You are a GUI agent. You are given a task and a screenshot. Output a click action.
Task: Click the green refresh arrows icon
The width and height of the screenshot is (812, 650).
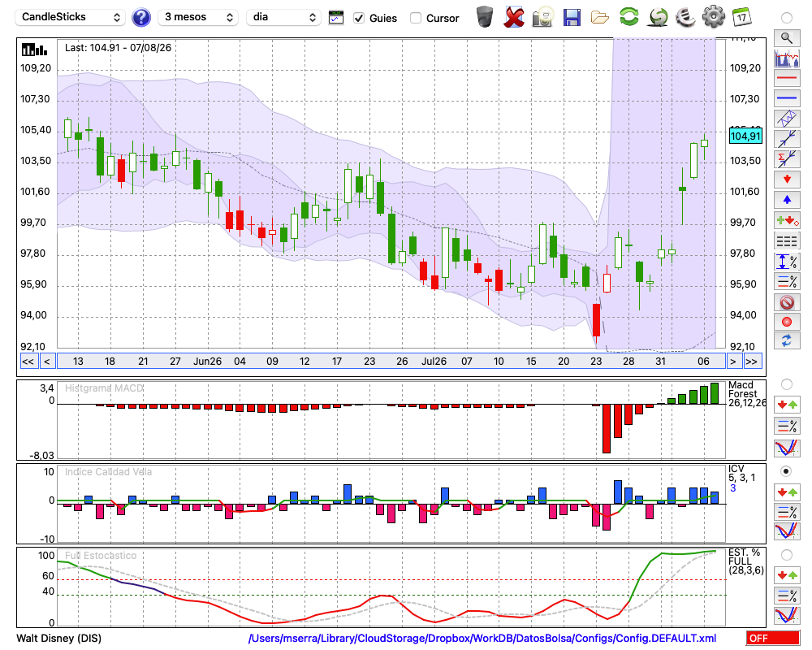(x=628, y=17)
